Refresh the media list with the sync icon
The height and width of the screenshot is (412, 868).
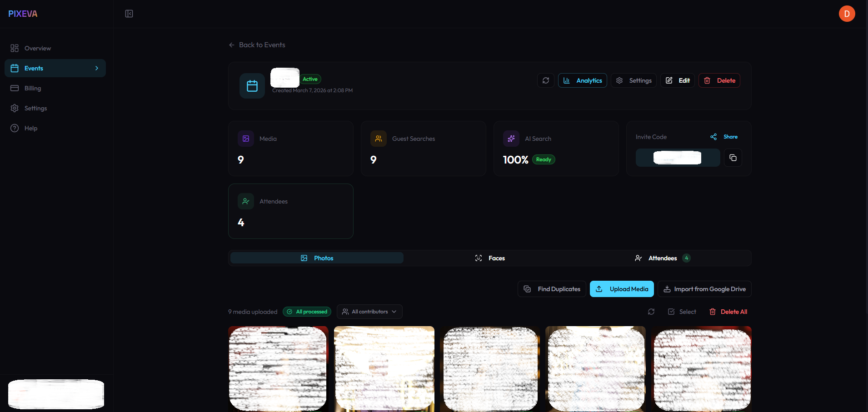(x=651, y=312)
